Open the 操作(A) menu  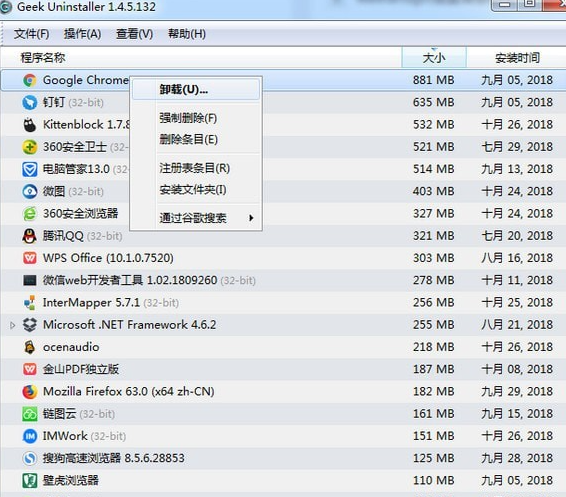pos(83,34)
